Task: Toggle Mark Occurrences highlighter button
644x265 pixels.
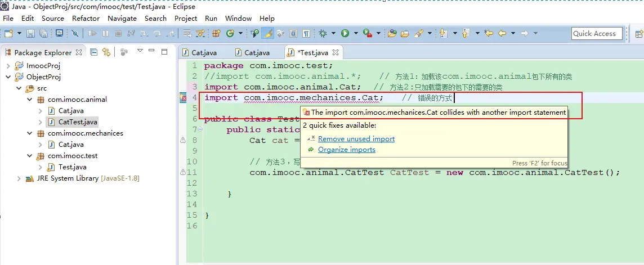Action: (x=269, y=34)
